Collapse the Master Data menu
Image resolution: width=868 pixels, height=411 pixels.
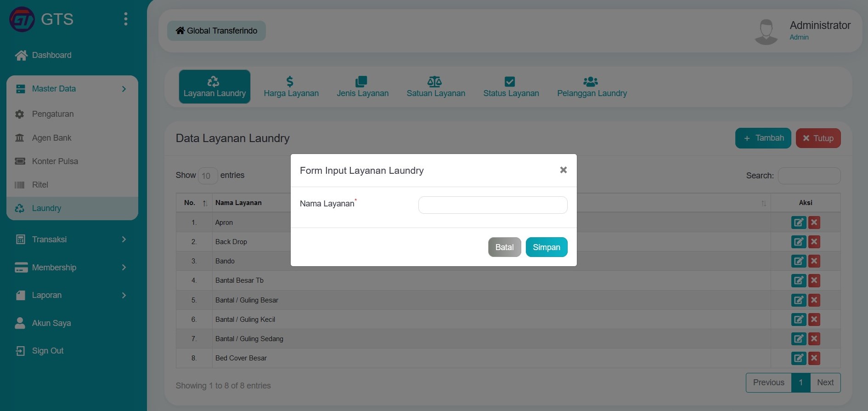72,89
